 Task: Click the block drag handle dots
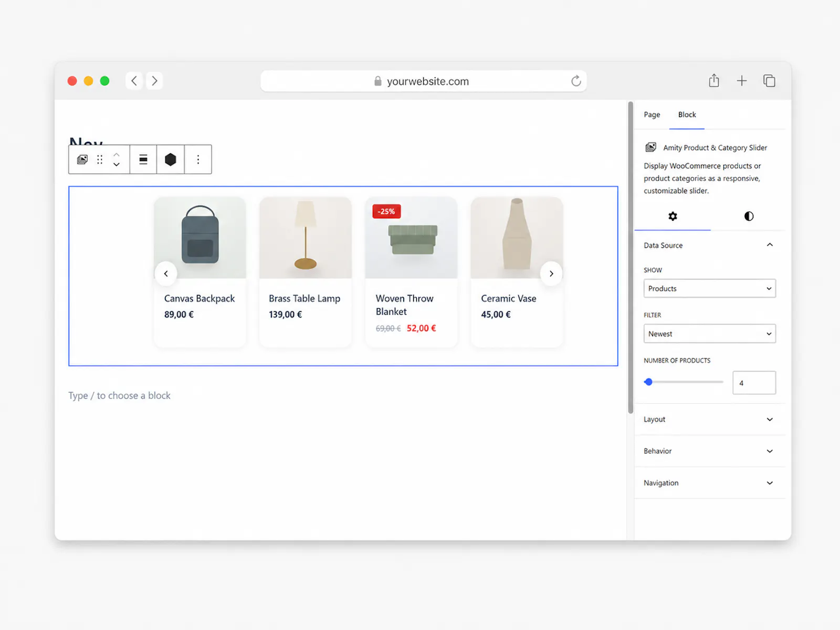(100, 160)
